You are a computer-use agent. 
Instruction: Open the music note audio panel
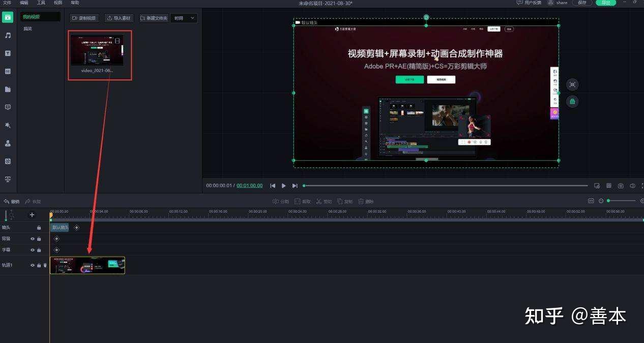pos(8,35)
